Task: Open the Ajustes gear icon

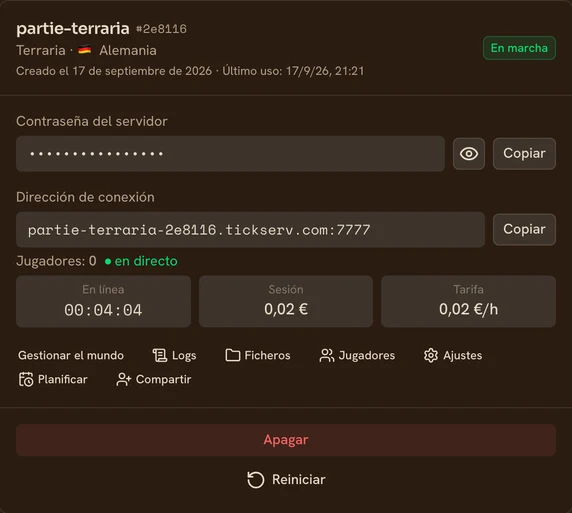Action: (431, 355)
